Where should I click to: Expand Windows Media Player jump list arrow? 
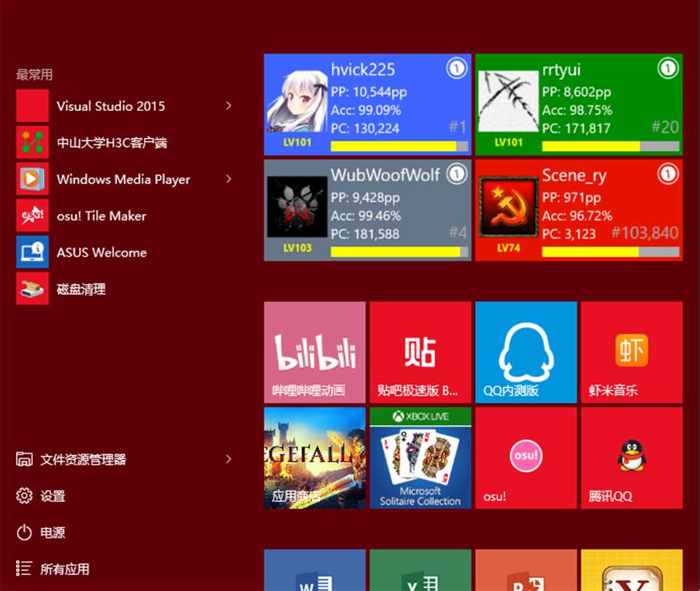point(228,179)
